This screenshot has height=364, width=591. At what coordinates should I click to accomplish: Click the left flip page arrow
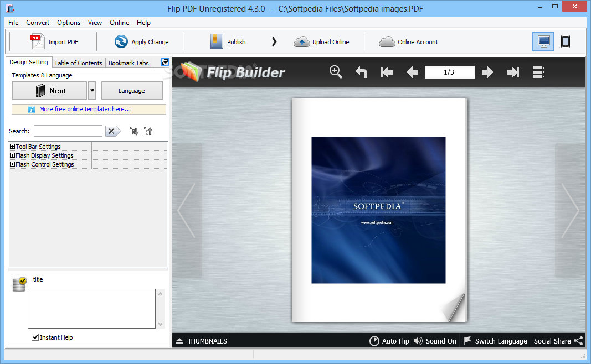pyautogui.click(x=187, y=210)
